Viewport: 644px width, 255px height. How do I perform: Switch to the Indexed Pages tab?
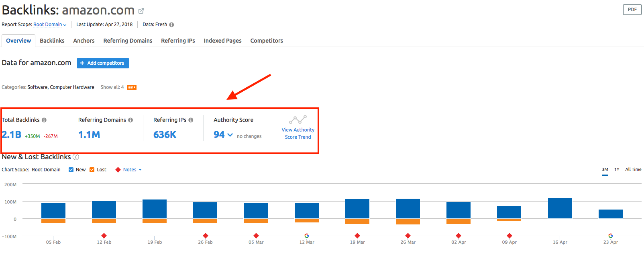pyautogui.click(x=222, y=41)
